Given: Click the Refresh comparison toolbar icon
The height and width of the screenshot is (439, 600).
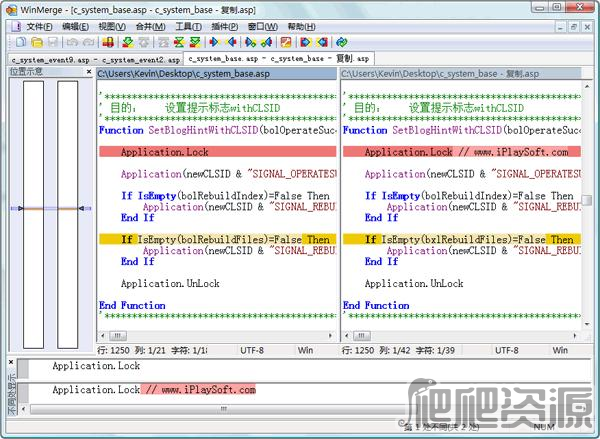Looking at the screenshot, I should click(341, 42).
